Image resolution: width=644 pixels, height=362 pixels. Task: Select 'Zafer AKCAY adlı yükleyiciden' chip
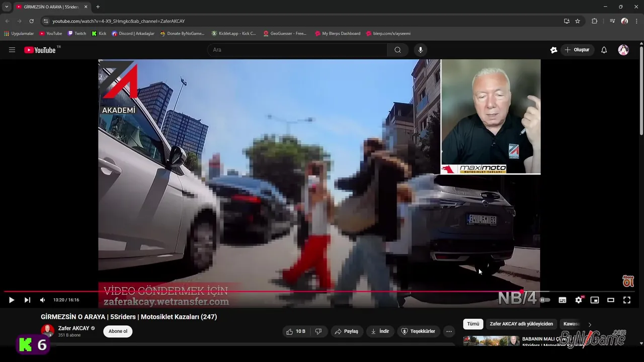pyautogui.click(x=521, y=324)
